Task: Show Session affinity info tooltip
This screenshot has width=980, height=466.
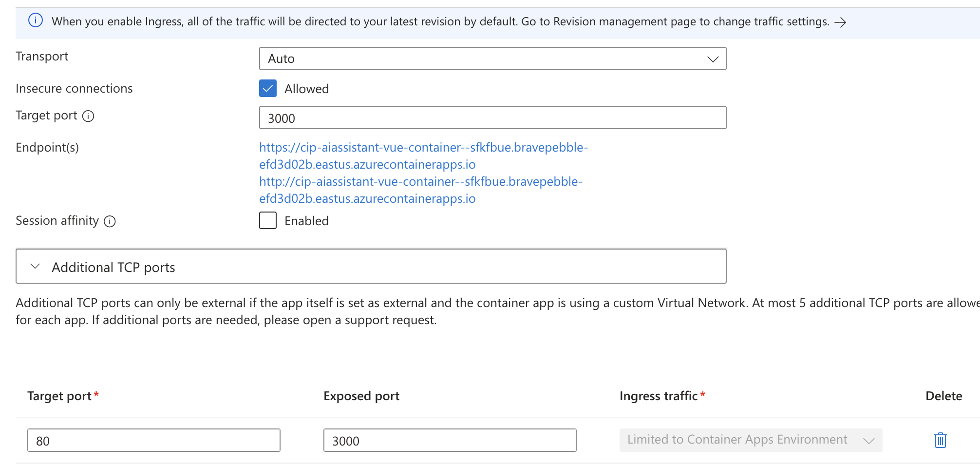Action: click(110, 221)
